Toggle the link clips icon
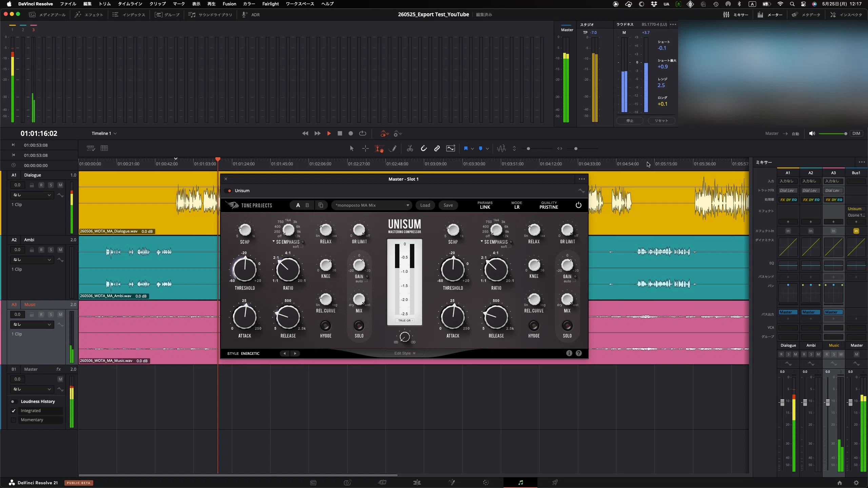The image size is (868, 488). pyautogui.click(x=437, y=148)
